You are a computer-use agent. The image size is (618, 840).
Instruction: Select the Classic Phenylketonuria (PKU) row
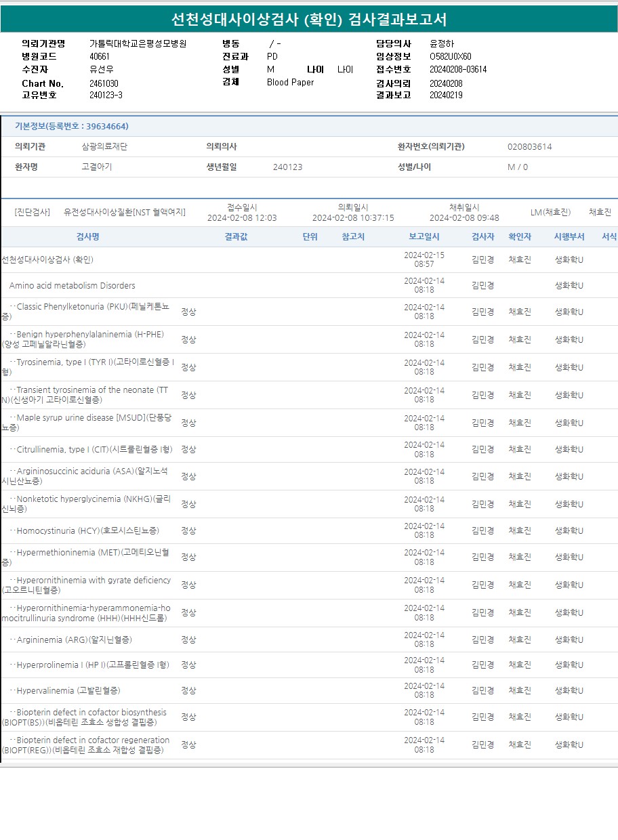point(88,312)
